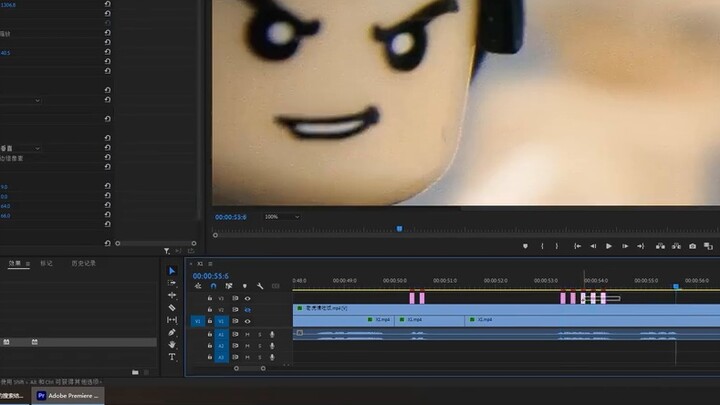This screenshot has height=405, width=720.
Task: Step forward one frame
Action: click(625, 246)
